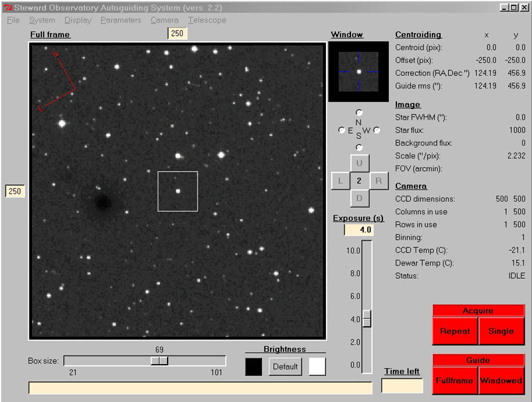
Task: Click the Box size slider handle
Action: tap(160, 361)
